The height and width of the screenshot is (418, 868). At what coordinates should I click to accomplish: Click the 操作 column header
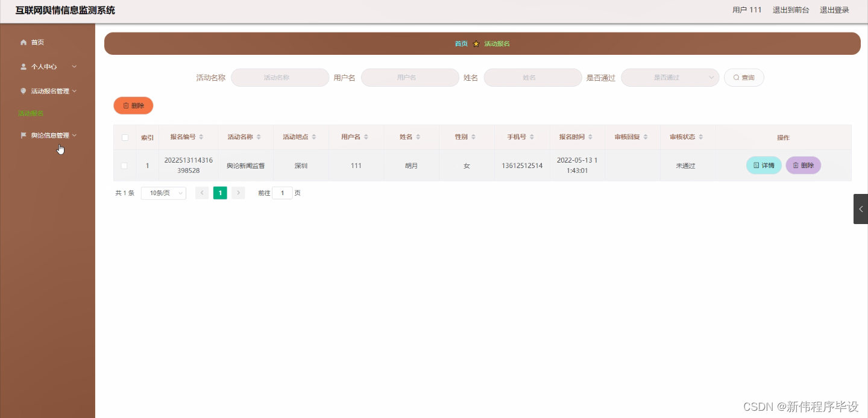tap(783, 138)
